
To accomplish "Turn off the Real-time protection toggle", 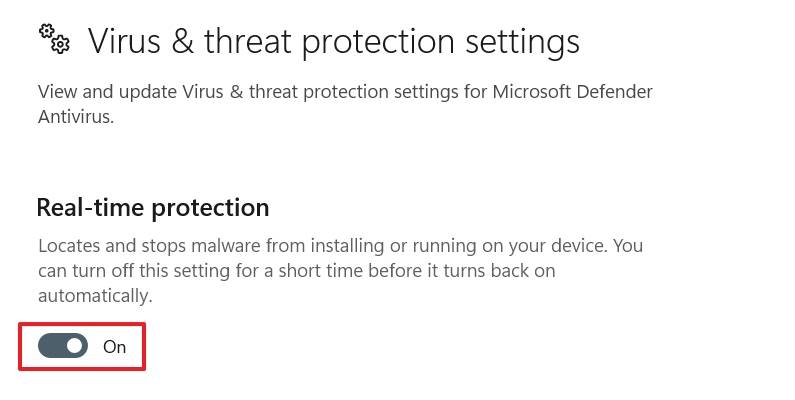I will (63, 346).
